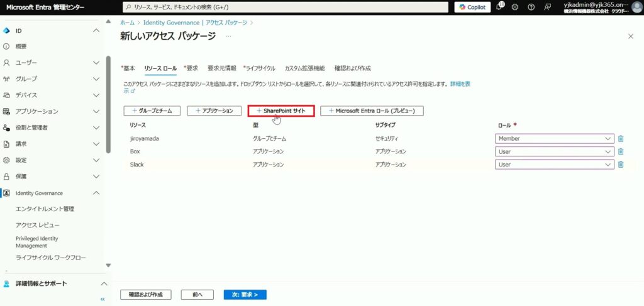644x306 pixels.
Task: Add a グループとチーム resource
Action: (152, 111)
